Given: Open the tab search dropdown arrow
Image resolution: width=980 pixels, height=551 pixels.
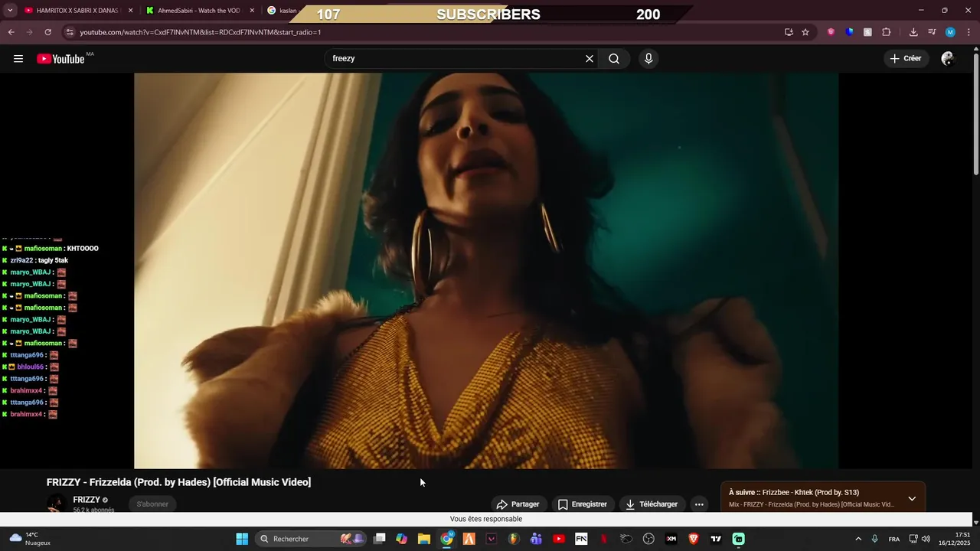Looking at the screenshot, I should (10, 11).
